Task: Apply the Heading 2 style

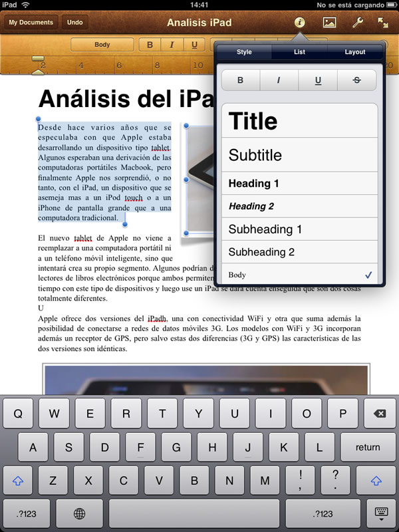Action: click(300, 206)
